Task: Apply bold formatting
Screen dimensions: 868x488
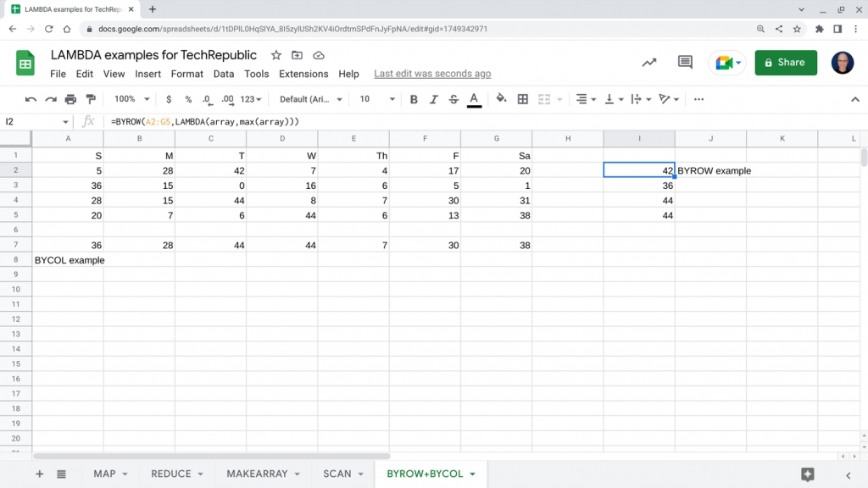Action: pyautogui.click(x=414, y=99)
